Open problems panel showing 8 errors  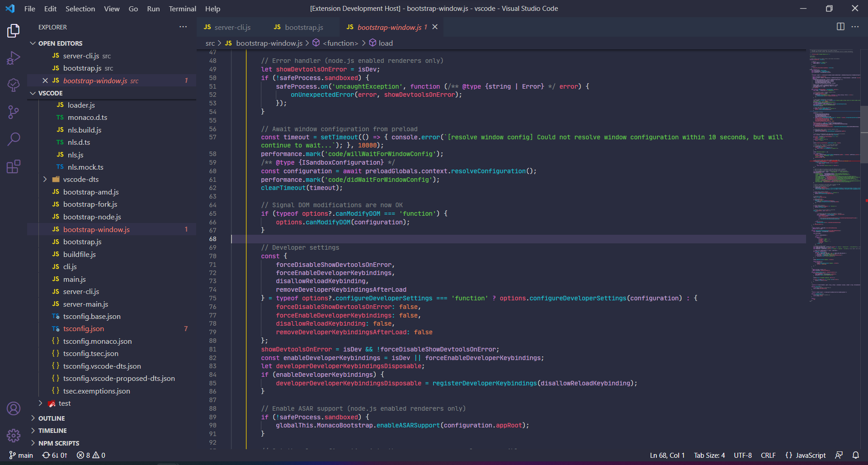(x=91, y=455)
